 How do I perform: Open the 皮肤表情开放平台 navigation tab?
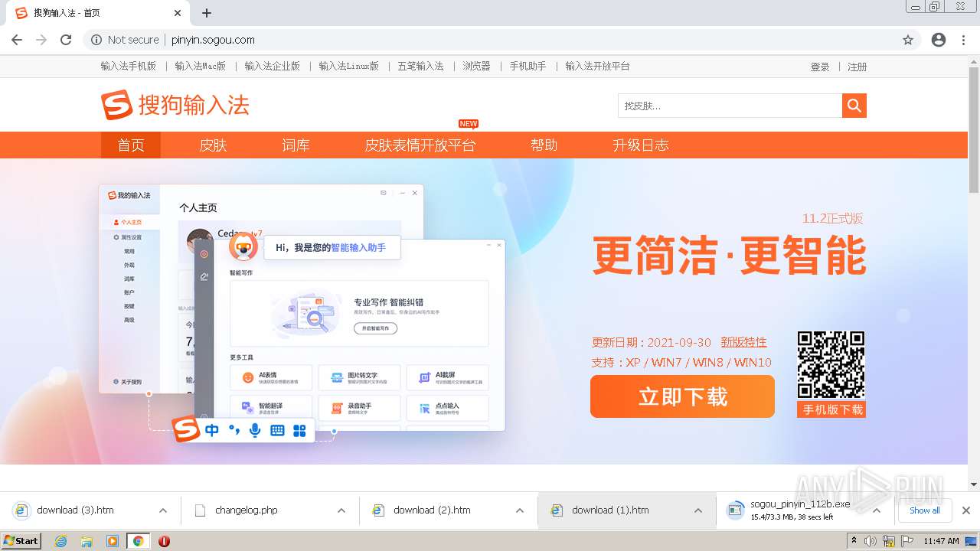coord(420,145)
